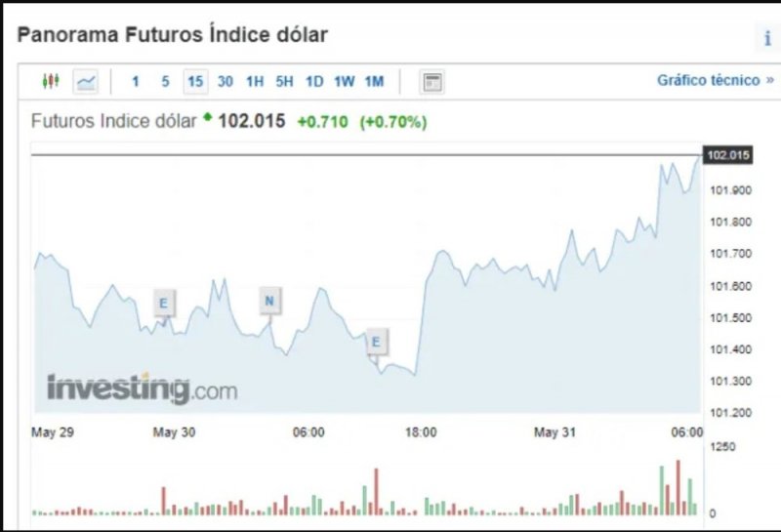Select the 5 minute interval
The height and width of the screenshot is (532, 781).
[165, 81]
